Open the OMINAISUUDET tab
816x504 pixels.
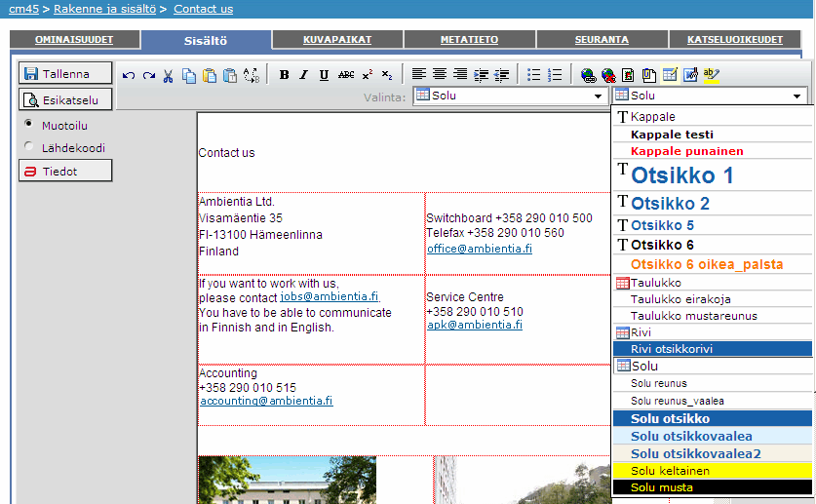(74, 40)
